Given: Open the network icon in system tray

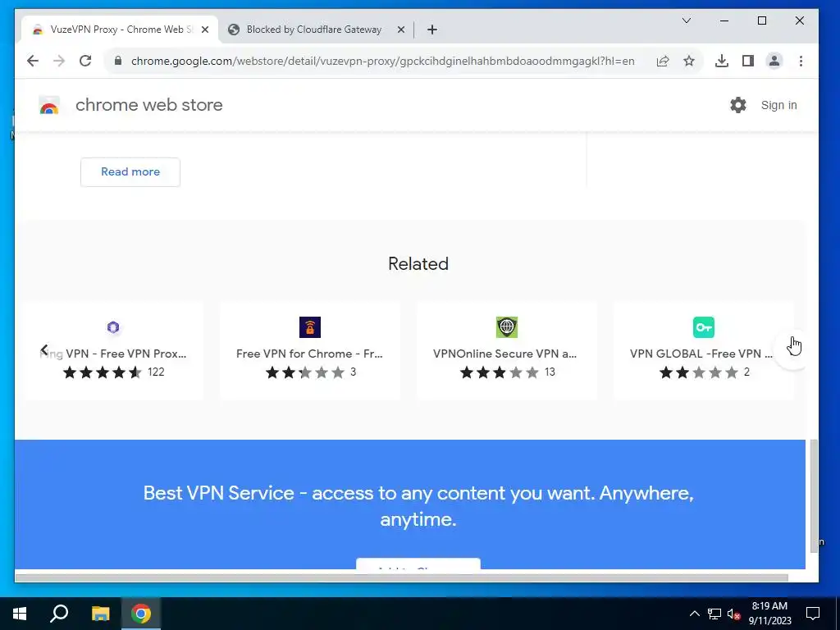Looking at the screenshot, I should [714, 614].
